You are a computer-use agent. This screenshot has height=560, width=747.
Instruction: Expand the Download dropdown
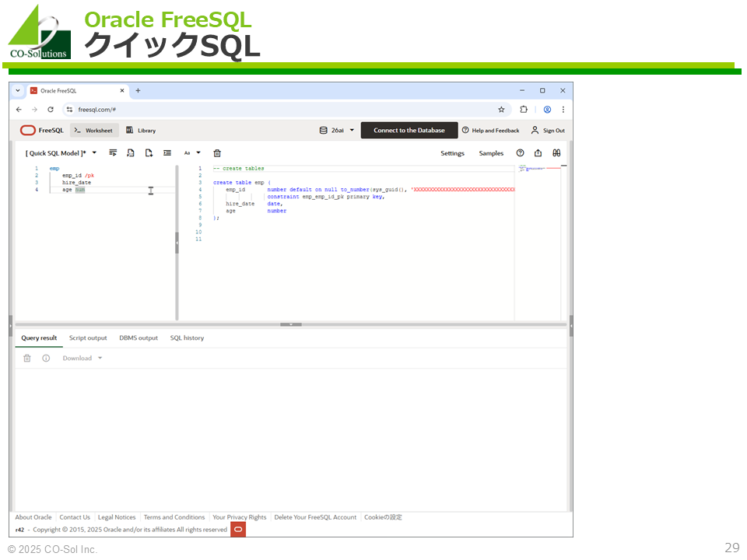point(82,359)
